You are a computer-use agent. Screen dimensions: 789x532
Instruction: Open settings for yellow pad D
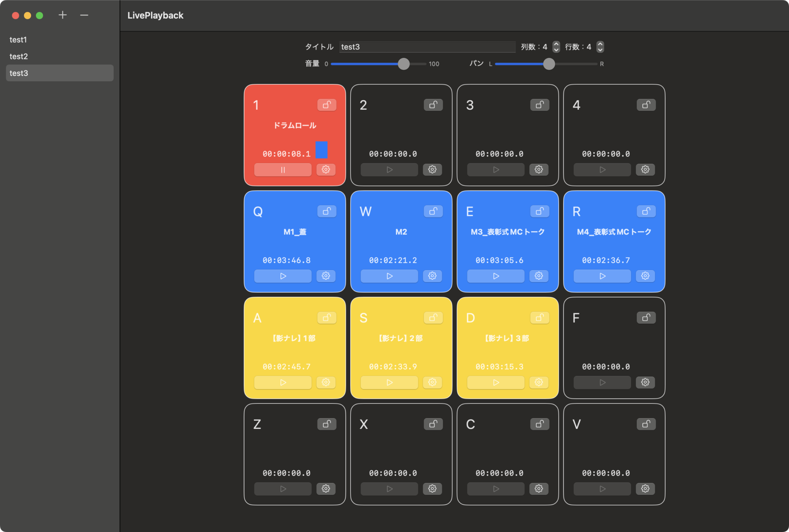click(x=539, y=383)
